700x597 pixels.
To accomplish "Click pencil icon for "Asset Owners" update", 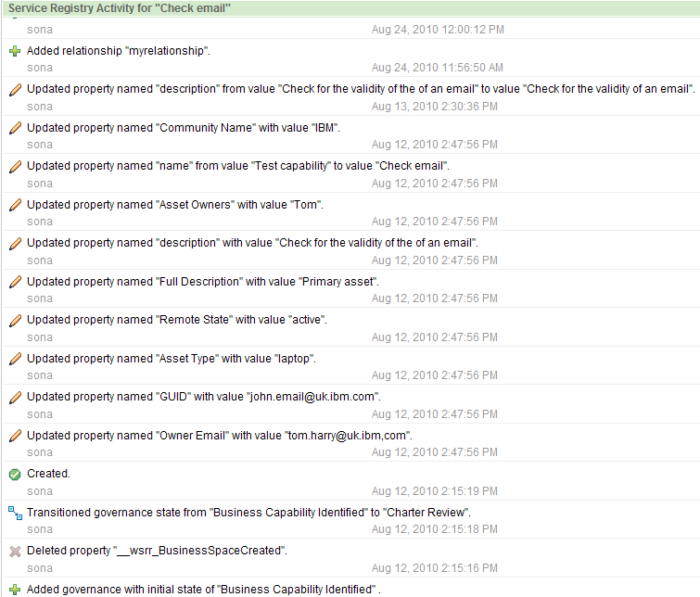I will click(14, 205).
